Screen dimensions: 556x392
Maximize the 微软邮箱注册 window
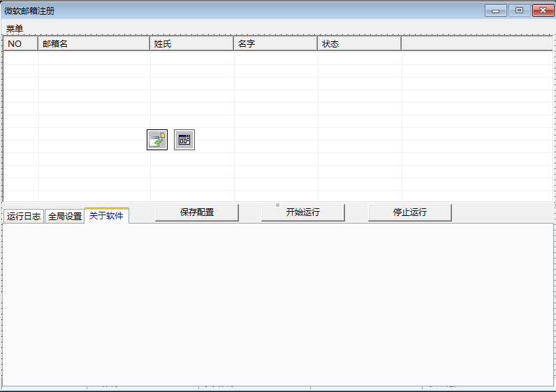[x=519, y=10]
